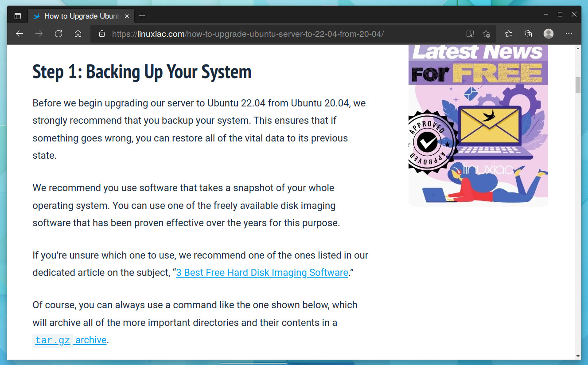Open Settings and more menu
588x365 pixels.
(569, 34)
